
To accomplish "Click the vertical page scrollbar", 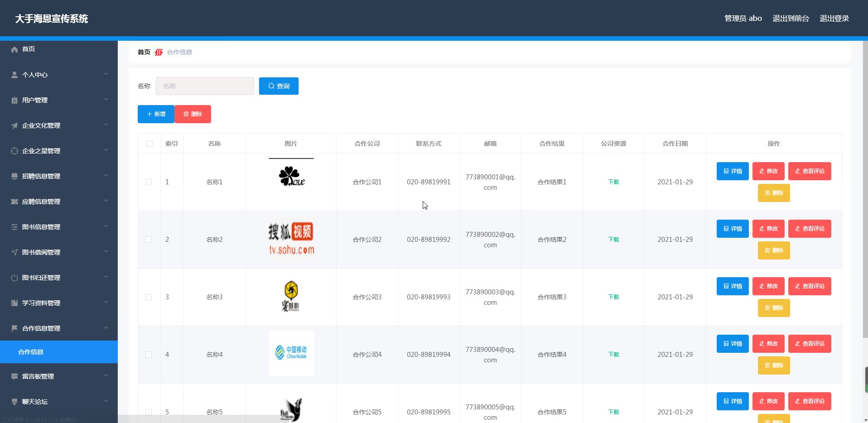I will coord(865,189).
